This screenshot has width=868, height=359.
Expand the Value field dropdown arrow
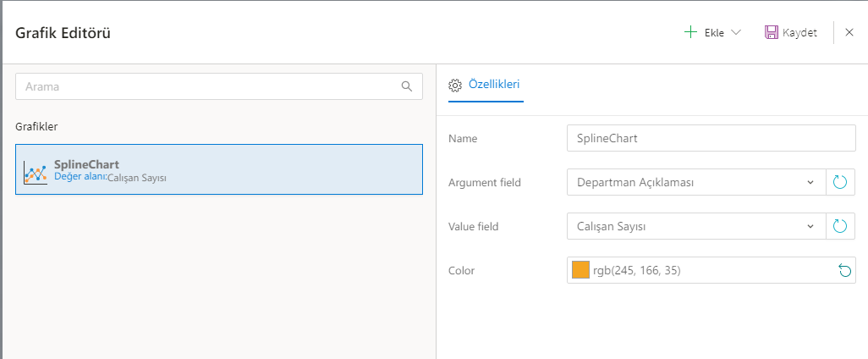point(810,226)
